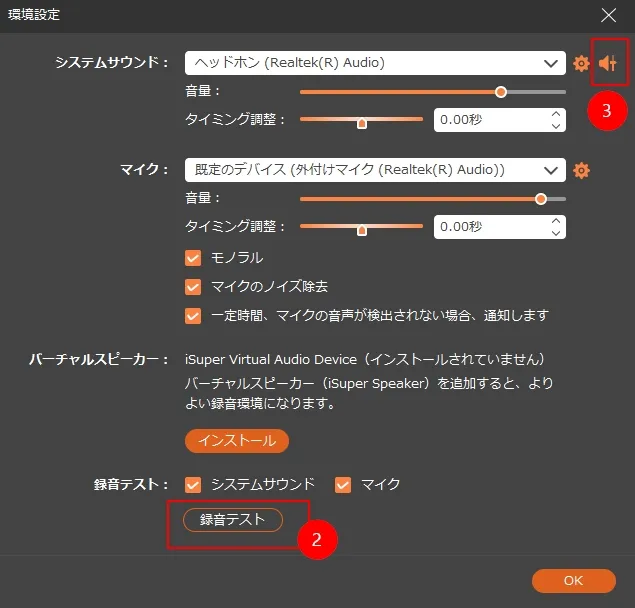Open system sound gear settings icon
The image size is (635, 608).
pos(581,64)
